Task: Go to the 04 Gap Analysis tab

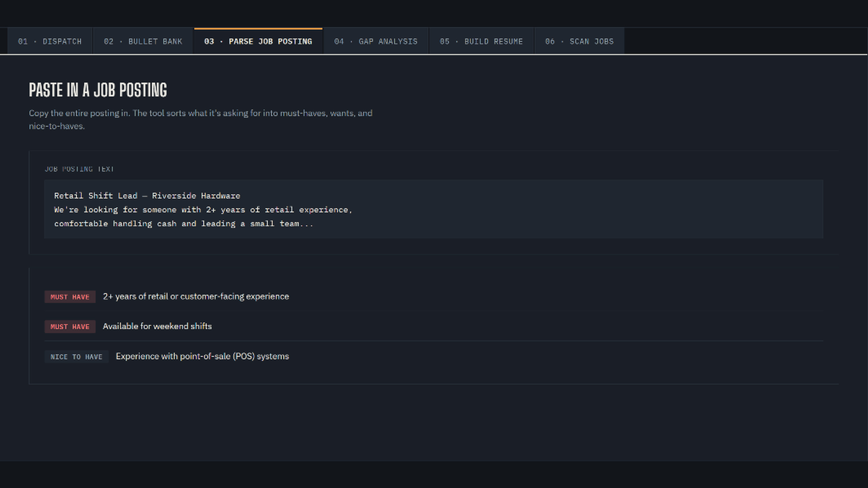Action: 376,41
